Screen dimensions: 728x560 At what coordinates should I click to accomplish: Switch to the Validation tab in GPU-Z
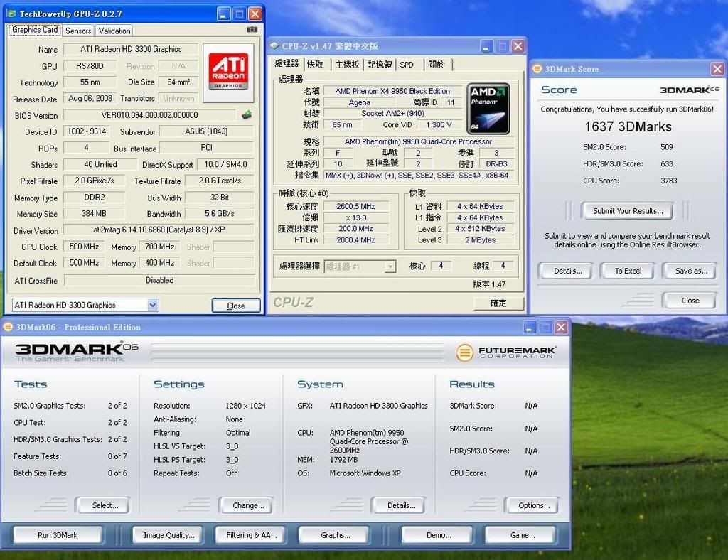pyautogui.click(x=114, y=31)
